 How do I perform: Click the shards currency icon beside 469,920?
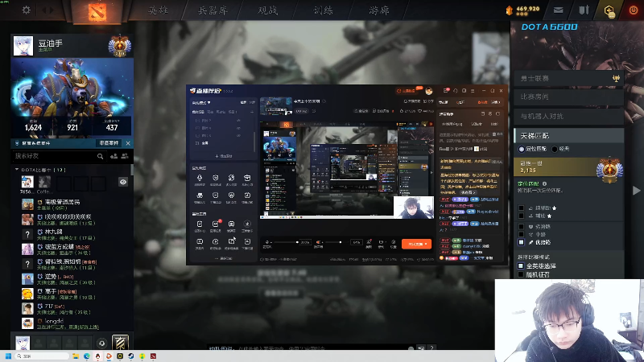click(510, 10)
